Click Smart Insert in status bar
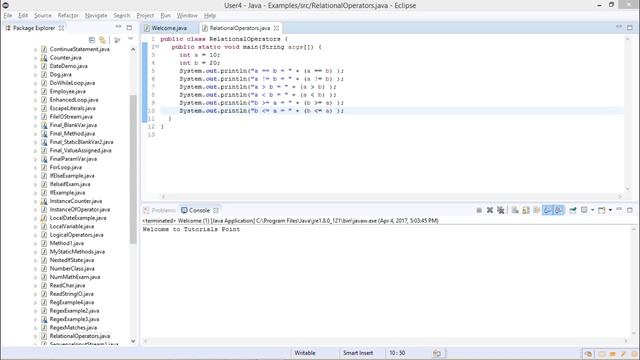The height and width of the screenshot is (360, 640). tap(358, 353)
